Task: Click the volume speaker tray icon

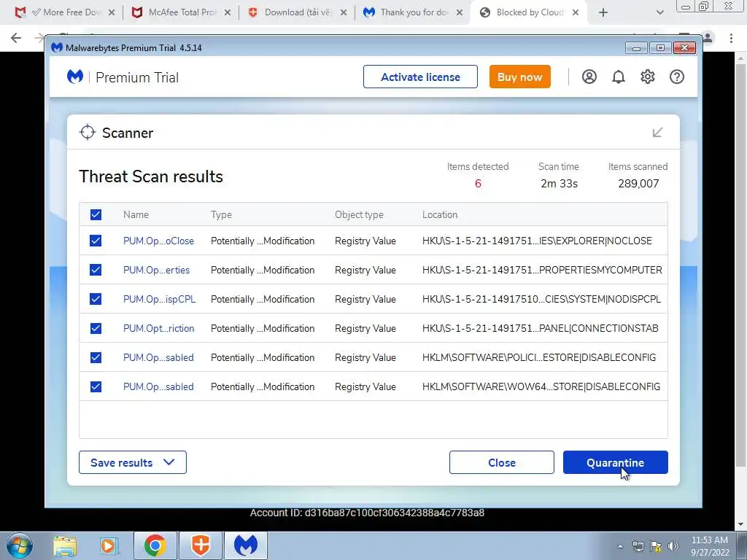Action: tap(673, 546)
